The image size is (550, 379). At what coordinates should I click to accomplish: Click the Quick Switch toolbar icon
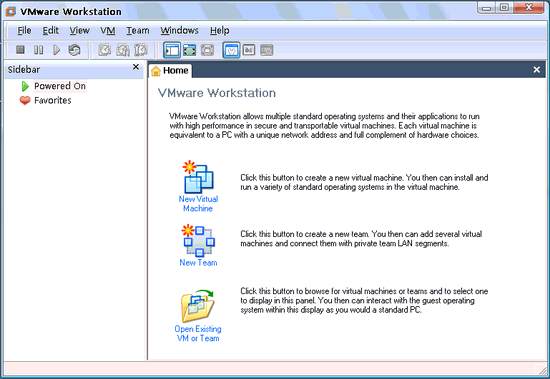tap(207, 50)
